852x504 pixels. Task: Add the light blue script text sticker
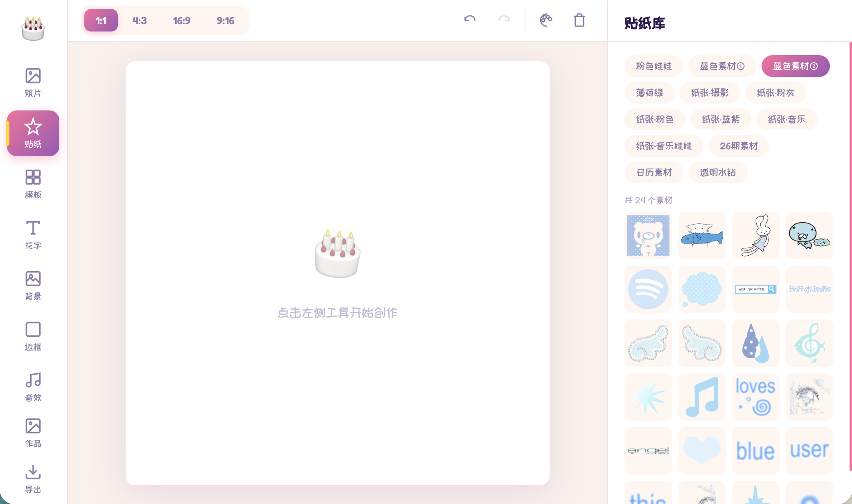(809, 289)
